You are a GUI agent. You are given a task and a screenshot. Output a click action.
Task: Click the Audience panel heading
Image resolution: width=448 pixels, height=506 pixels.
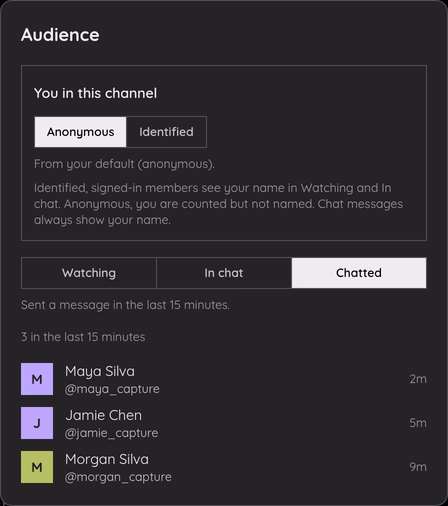60,35
